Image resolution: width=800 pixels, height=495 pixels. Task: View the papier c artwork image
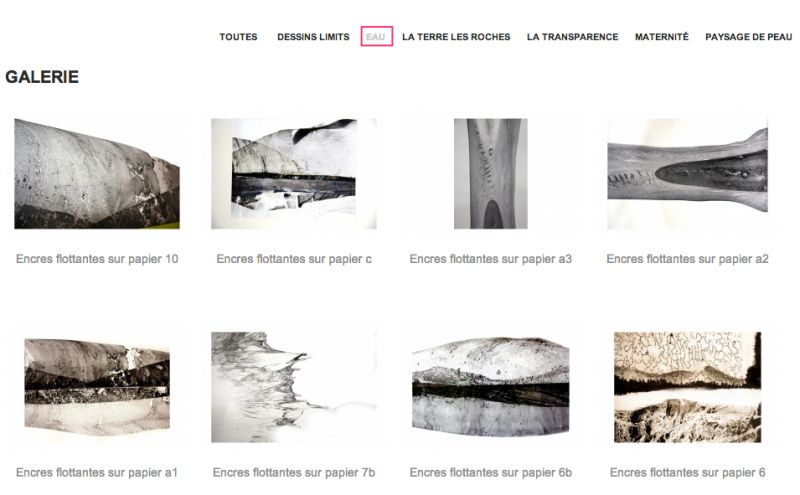coord(294,174)
